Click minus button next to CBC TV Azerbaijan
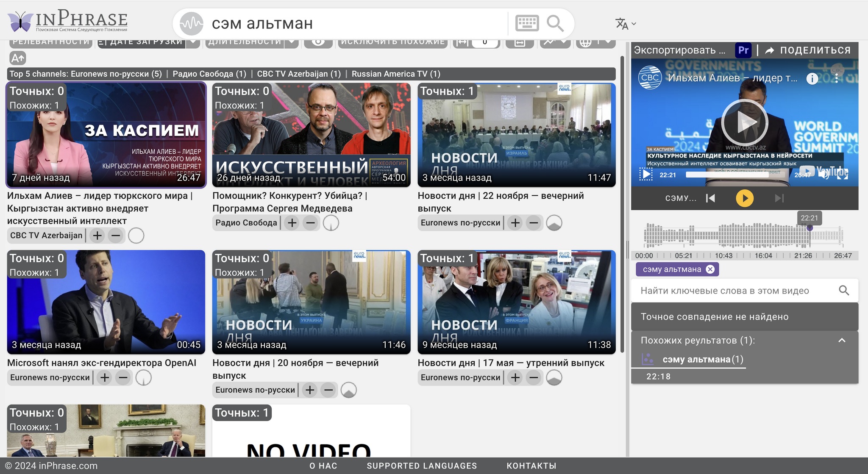Screen dimensions: 868x474 click(116, 236)
